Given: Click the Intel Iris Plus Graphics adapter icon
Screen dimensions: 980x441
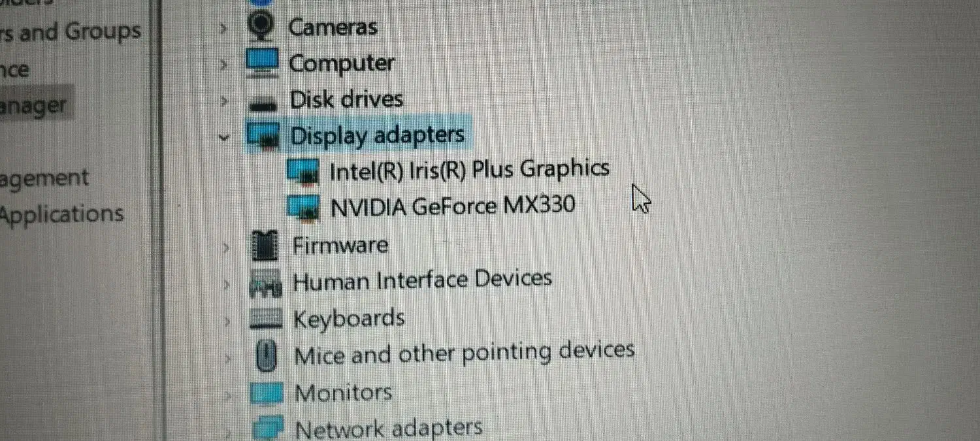Looking at the screenshot, I should click(x=304, y=171).
